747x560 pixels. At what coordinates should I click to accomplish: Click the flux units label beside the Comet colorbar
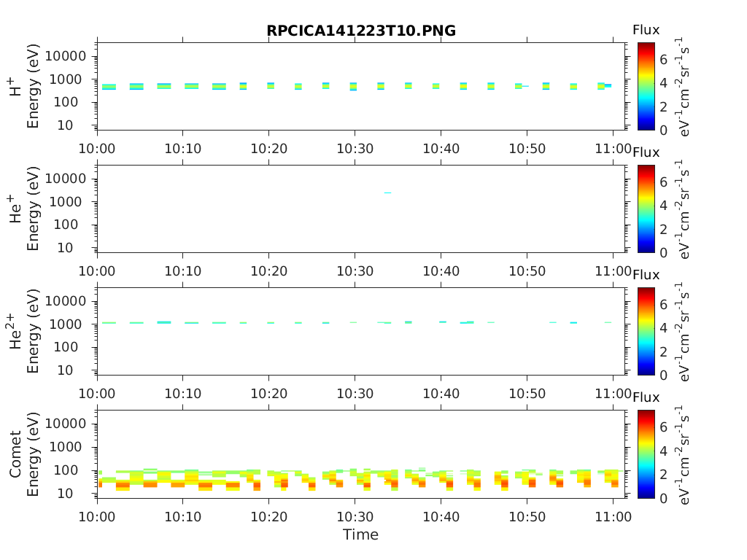[x=686, y=454]
